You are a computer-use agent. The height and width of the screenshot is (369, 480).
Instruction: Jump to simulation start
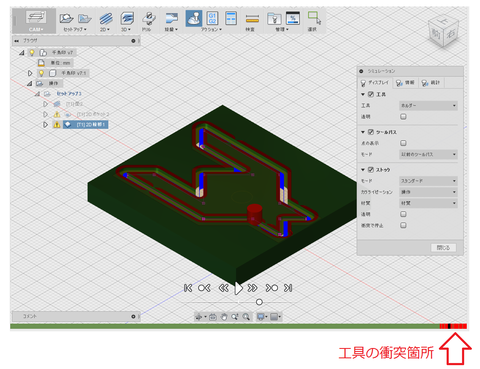pyautogui.click(x=188, y=288)
